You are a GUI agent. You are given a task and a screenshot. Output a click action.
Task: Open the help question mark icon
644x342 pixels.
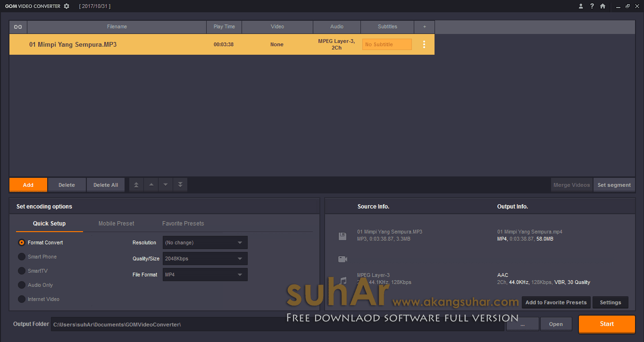[592, 6]
